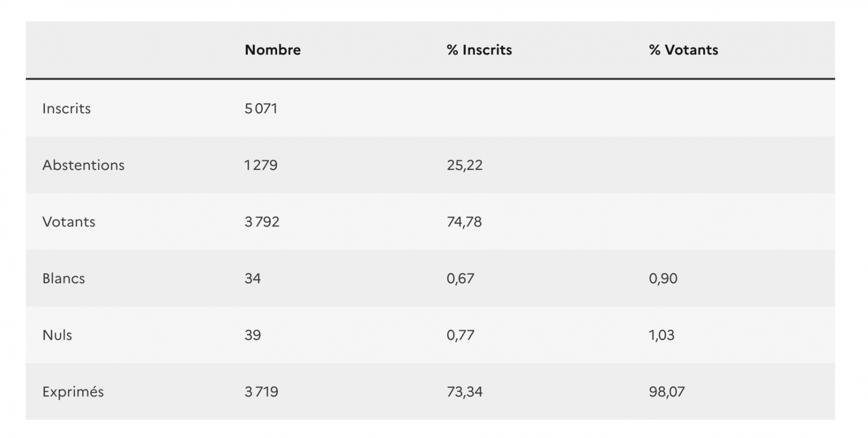Click the "% Votants" column header

(x=683, y=50)
